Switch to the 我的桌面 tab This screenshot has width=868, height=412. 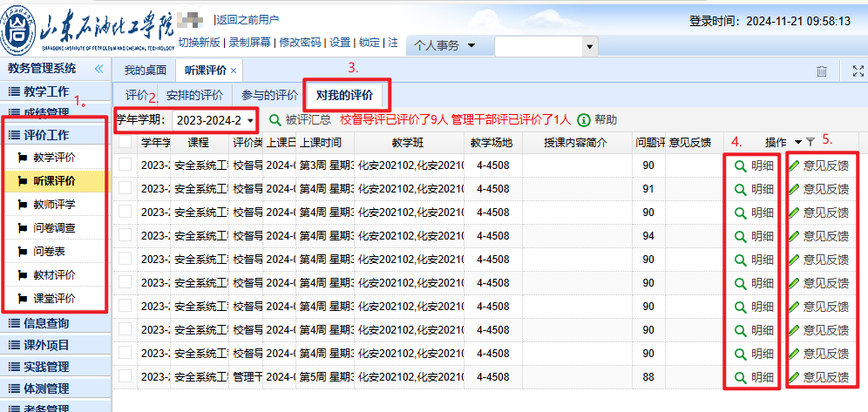click(x=145, y=70)
